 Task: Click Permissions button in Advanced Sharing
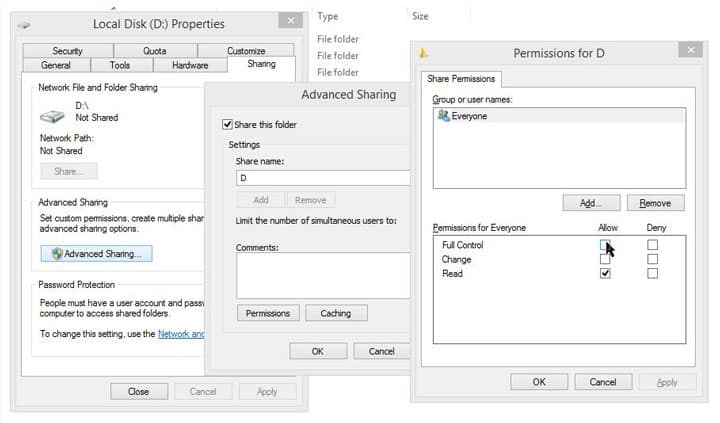[x=268, y=313]
